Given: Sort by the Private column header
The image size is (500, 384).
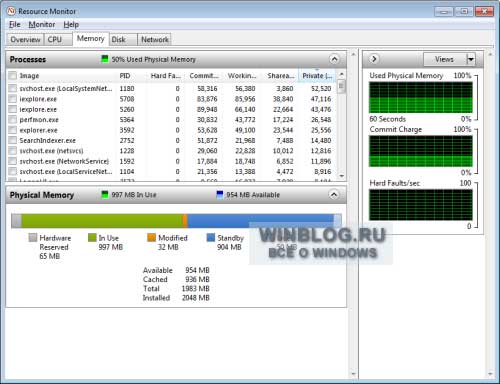Looking at the screenshot, I should click(317, 76).
